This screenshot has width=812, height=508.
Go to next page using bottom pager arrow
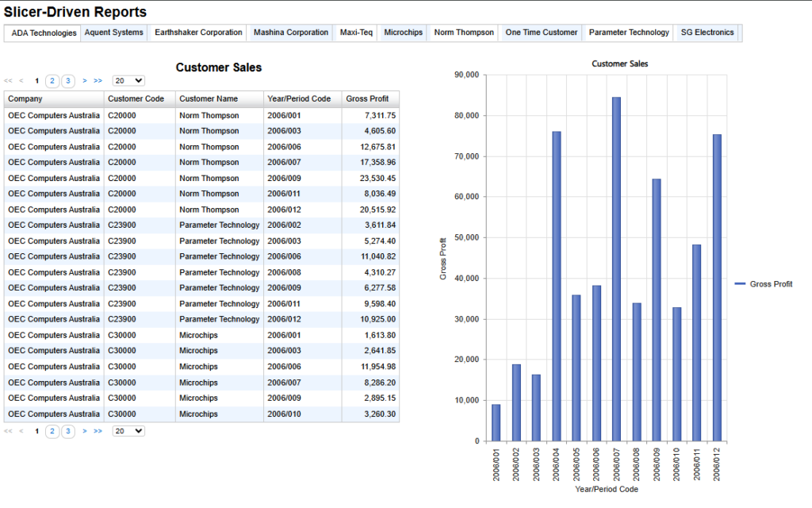pyautogui.click(x=84, y=431)
